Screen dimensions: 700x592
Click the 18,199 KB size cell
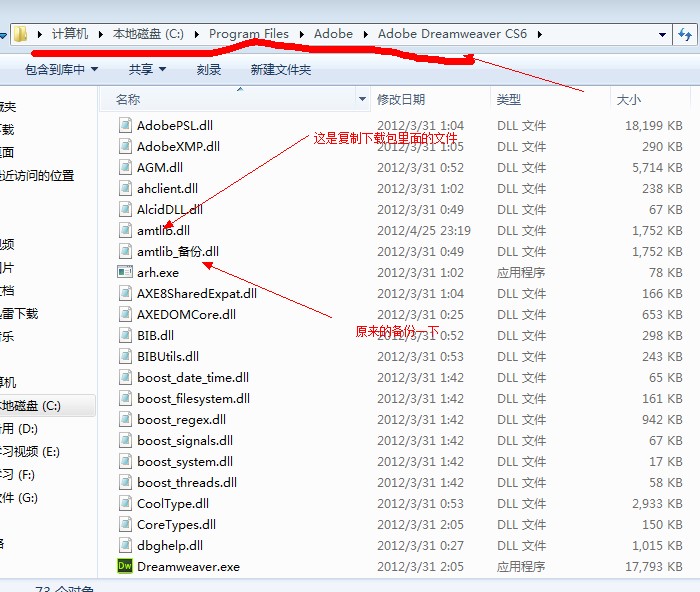[x=654, y=125]
